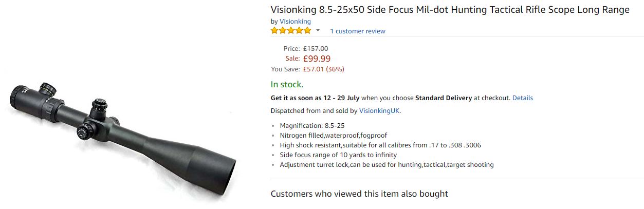The image size is (644, 209).
Task: Expand the star rating dropdown arrow
Action: coord(318,31)
